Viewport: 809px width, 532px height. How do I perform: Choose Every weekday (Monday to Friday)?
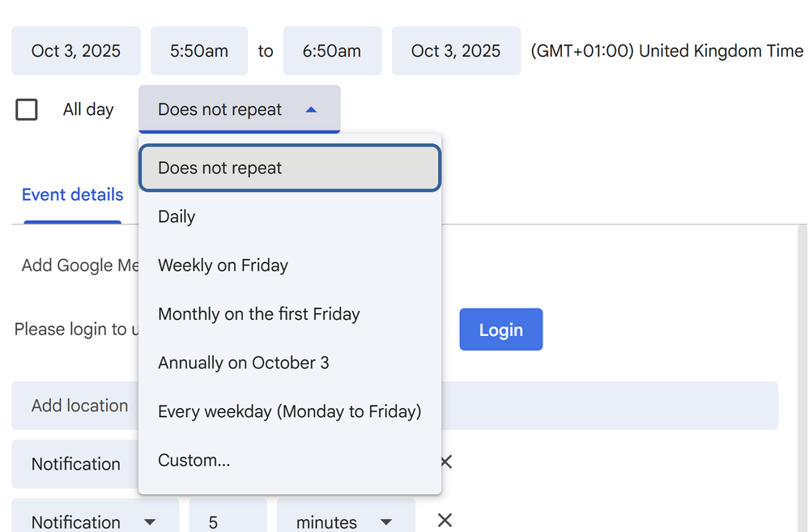[289, 411]
